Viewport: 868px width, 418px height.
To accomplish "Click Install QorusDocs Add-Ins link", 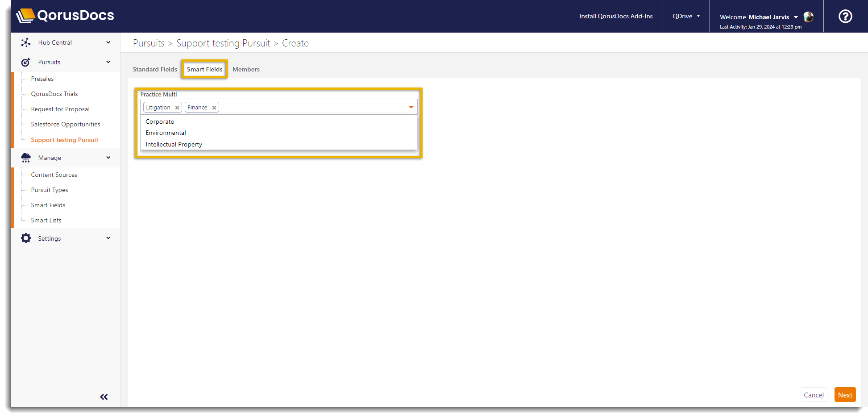I will click(615, 17).
